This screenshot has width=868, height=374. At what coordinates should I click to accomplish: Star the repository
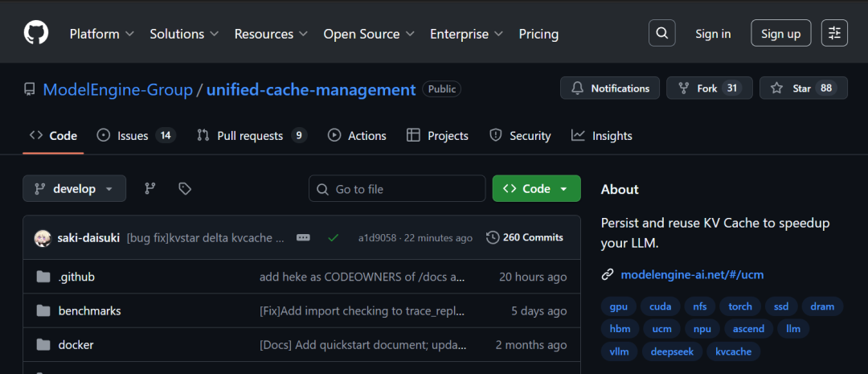coord(803,88)
